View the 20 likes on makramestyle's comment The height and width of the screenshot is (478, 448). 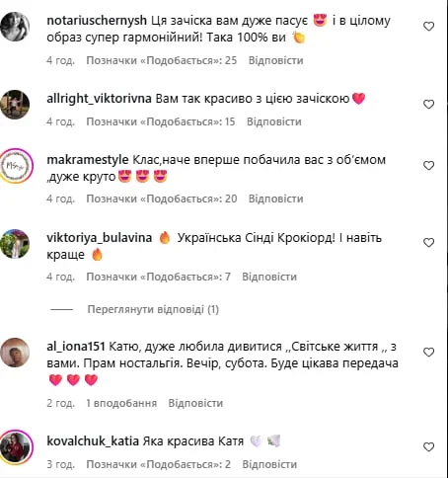(162, 199)
